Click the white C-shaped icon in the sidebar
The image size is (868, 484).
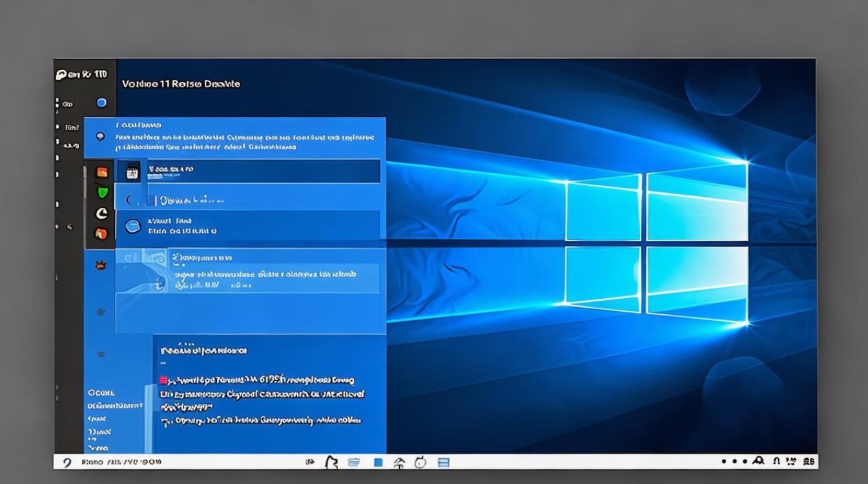click(x=101, y=213)
